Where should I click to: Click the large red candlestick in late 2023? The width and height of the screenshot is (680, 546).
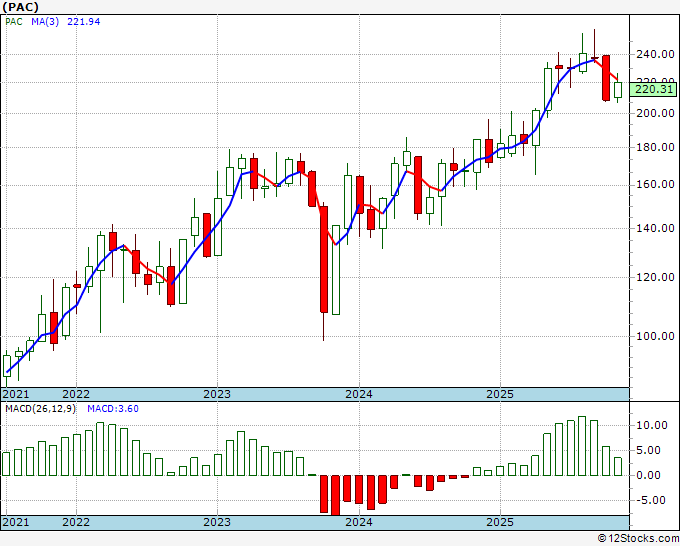coord(324,259)
